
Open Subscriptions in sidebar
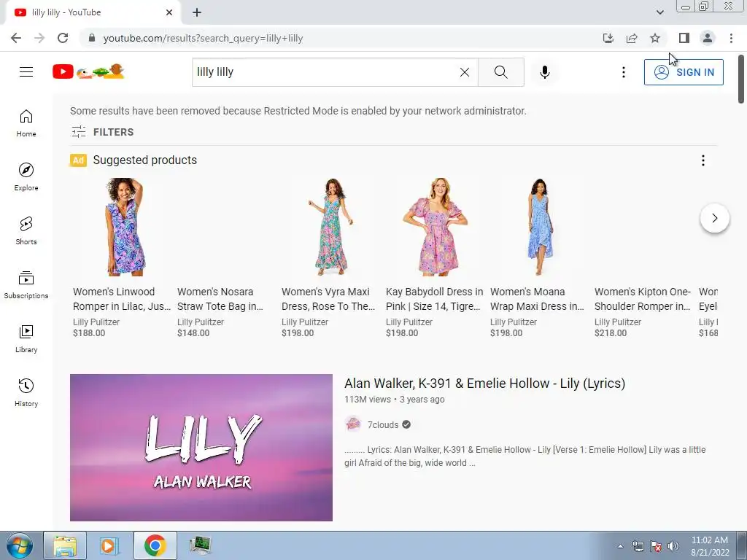(x=26, y=285)
